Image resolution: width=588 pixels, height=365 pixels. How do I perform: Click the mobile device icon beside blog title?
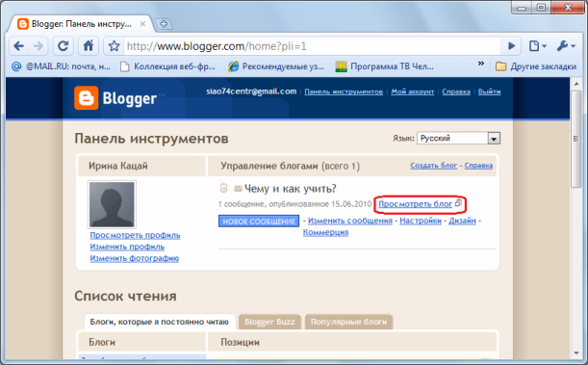tap(223, 187)
